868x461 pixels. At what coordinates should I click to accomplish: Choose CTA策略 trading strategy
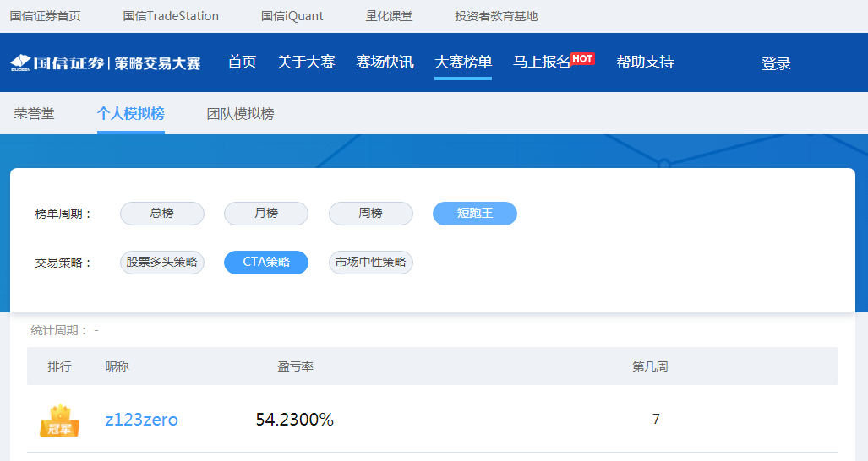pos(266,262)
